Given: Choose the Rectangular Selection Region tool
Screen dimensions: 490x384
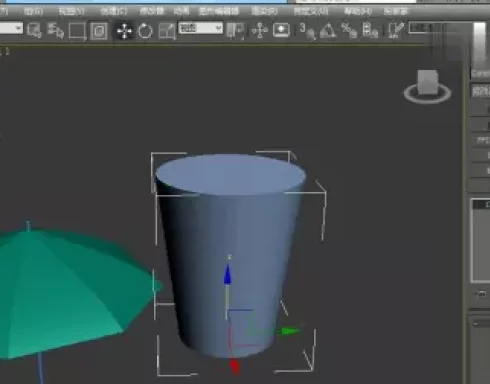Looking at the screenshot, I should [x=77, y=31].
